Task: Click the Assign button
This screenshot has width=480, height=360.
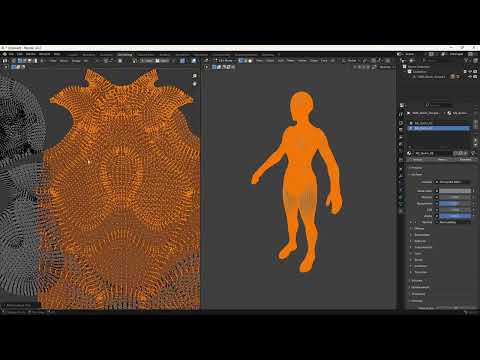Action: (x=418, y=160)
